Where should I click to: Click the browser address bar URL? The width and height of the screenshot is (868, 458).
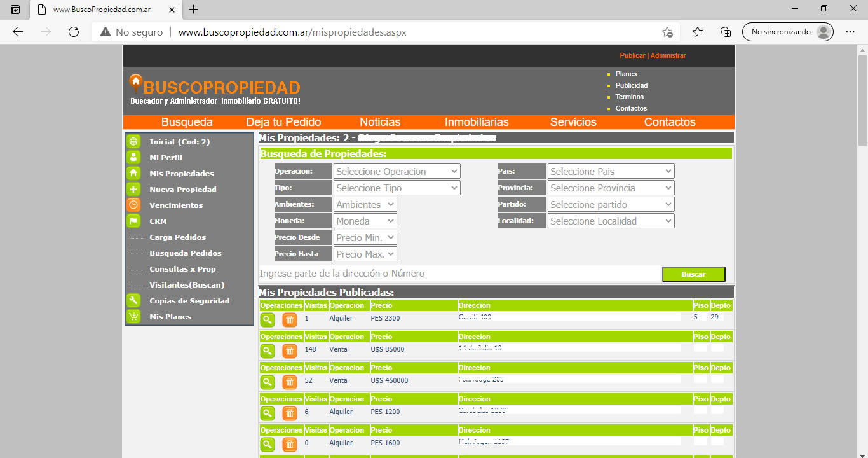[292, 32]
